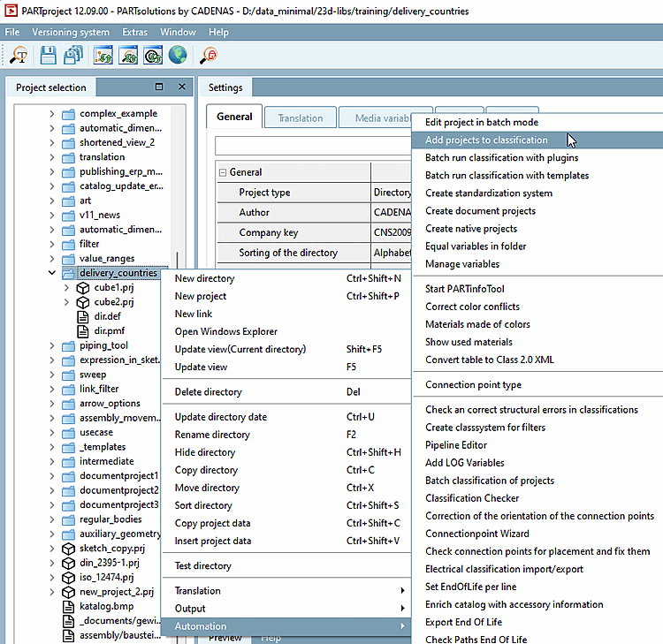
Task: Switch to the Translation tab
Action: (x=300, y=117)
